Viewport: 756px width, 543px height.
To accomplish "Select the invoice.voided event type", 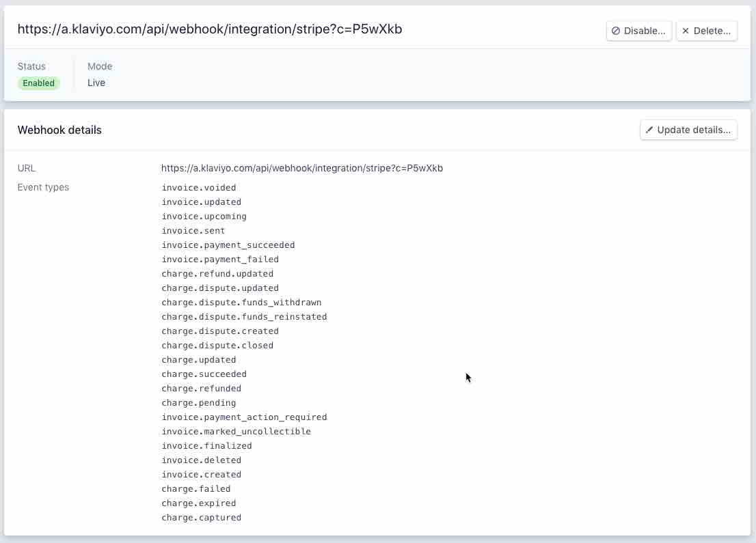I will 198,187.
